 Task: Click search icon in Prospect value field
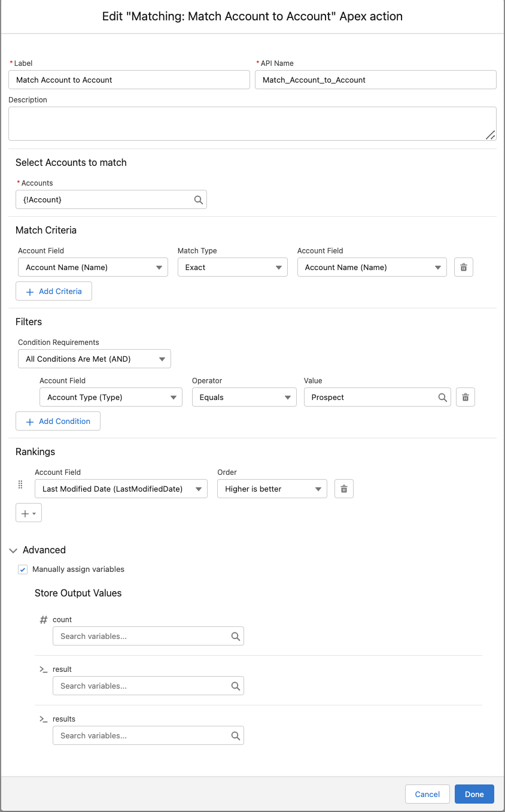point(443,398)
